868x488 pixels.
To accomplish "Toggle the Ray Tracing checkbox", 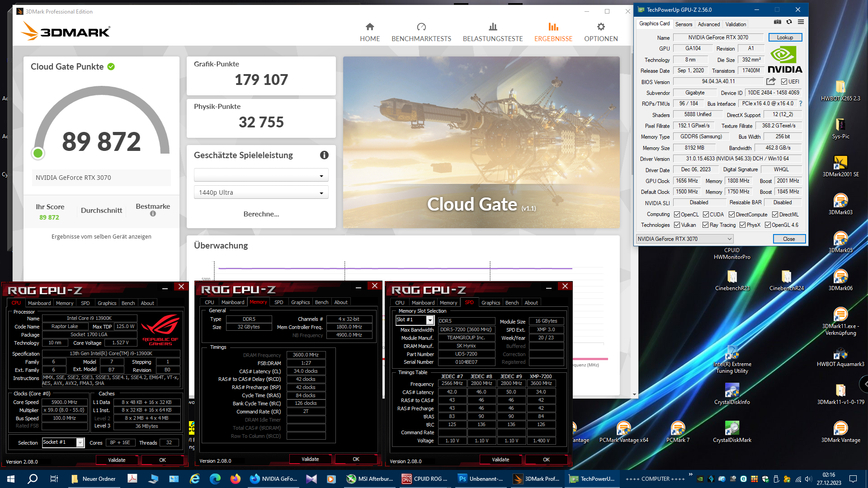I will point(705,225).
